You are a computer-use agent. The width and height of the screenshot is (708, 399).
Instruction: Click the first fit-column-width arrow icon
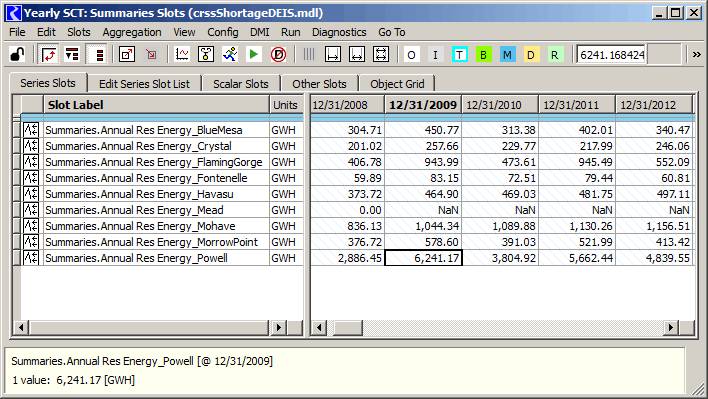tap(333, 55)
